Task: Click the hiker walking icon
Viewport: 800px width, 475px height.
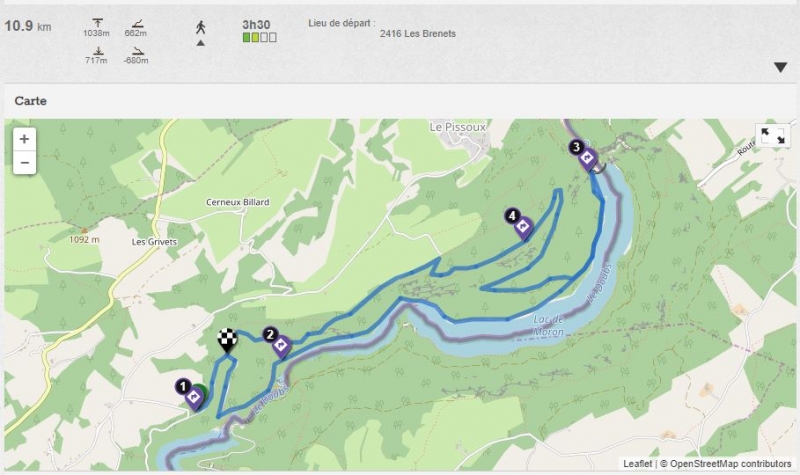Action: pos(200,26)
